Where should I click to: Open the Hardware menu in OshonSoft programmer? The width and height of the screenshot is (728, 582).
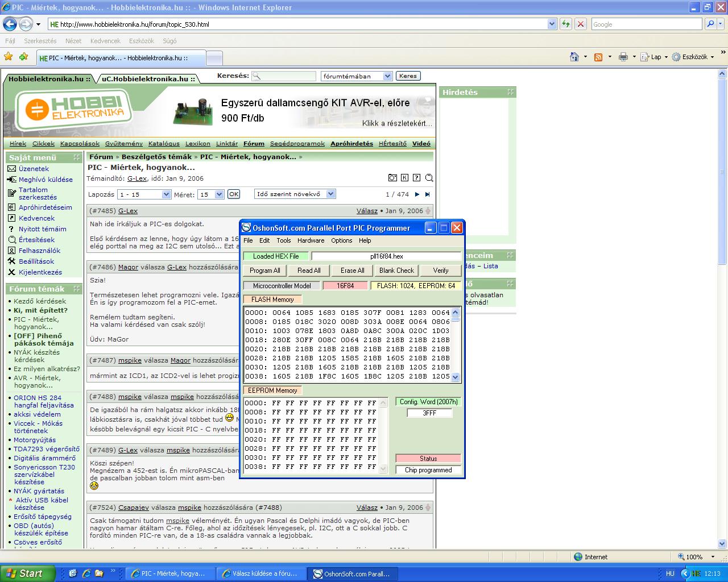click(x=311, y=240)
